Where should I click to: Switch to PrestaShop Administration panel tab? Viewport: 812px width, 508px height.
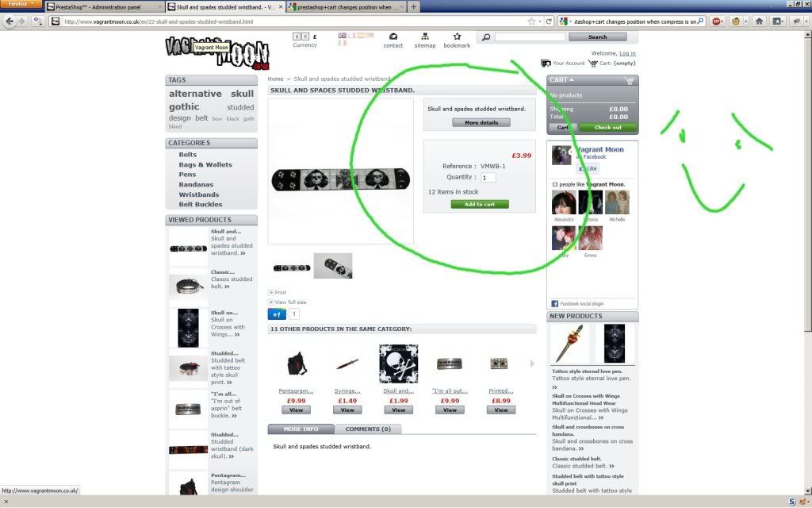pos(104,6)
